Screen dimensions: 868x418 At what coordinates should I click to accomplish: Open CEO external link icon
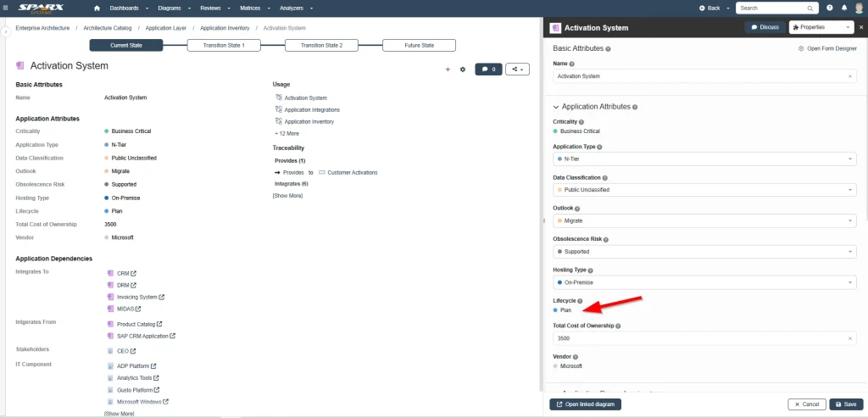point(133,350)
